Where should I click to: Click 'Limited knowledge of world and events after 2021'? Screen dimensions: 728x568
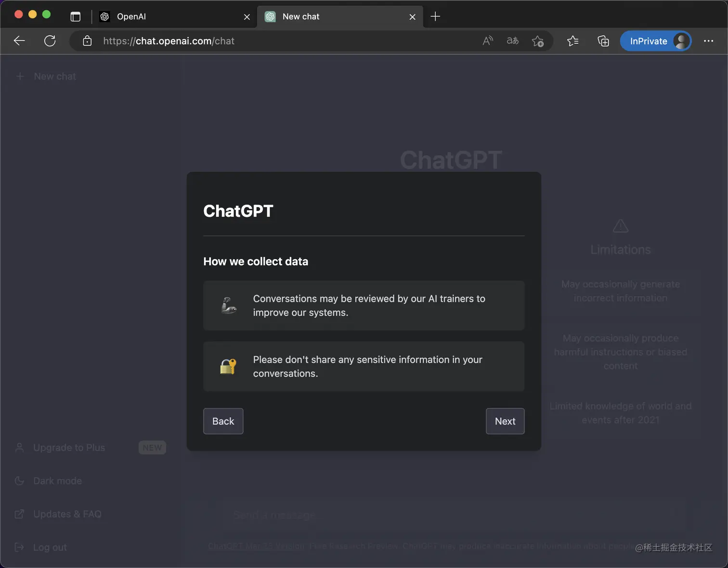click(x=621, y=413)
